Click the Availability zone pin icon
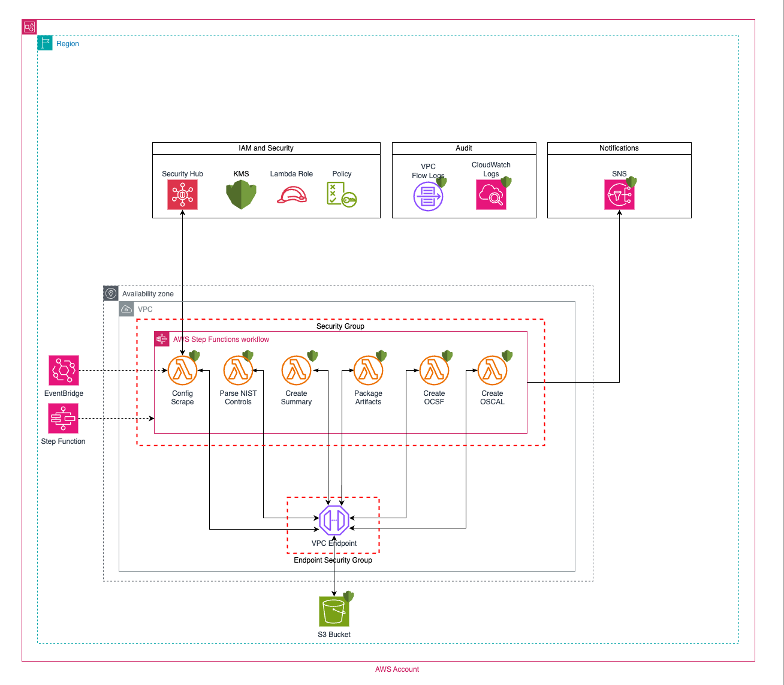The height and width of the screenshot is (685, 784). click(111, 293)
